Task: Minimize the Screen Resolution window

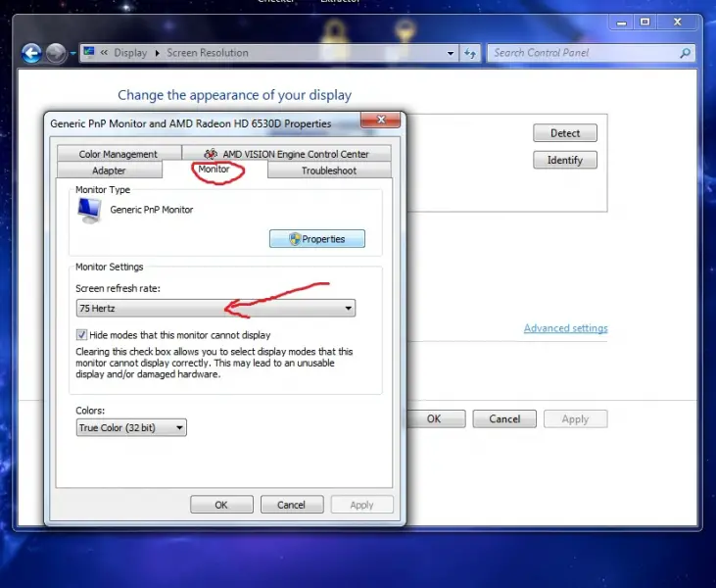Action: (x=621, y=22)
